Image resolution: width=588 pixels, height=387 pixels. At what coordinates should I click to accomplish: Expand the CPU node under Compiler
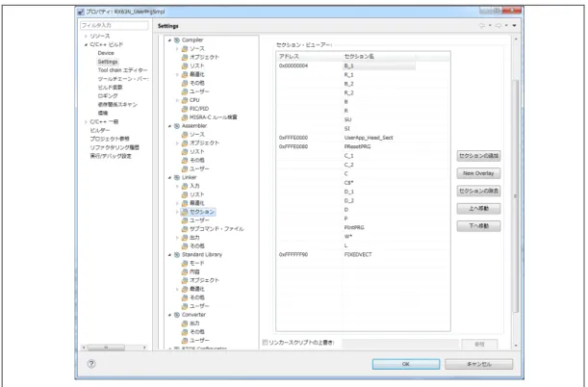point(177,100)
